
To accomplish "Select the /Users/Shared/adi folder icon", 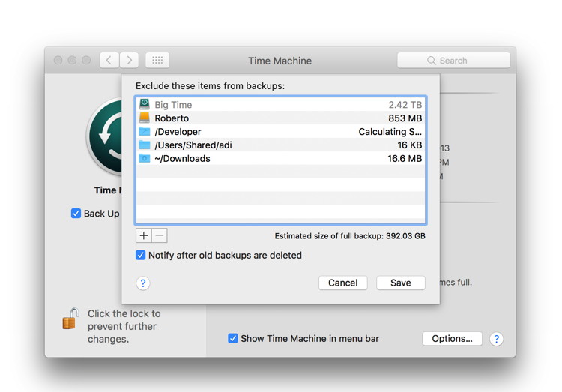I will pyautogui.click(x=145, y=145).
